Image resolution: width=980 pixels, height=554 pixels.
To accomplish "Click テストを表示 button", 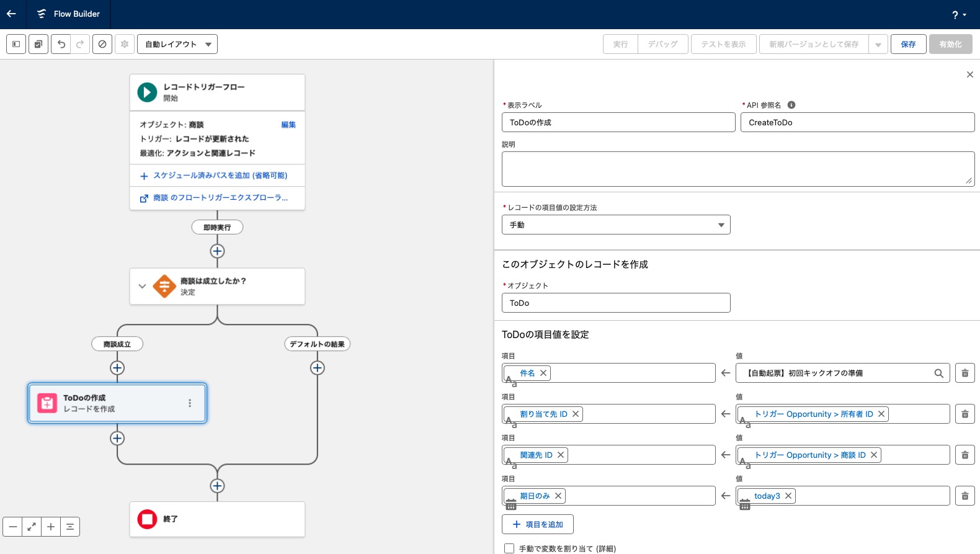I will coord(724,44).
